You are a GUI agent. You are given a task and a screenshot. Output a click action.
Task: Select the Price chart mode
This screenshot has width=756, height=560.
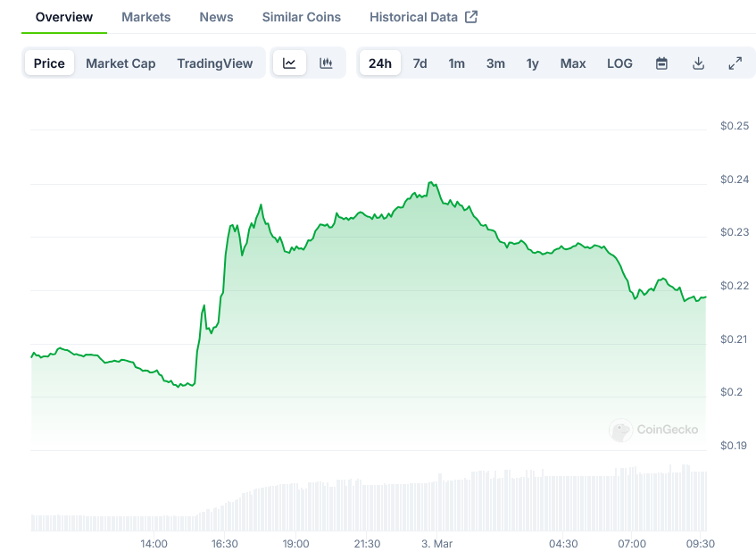[x=49, y=63]
